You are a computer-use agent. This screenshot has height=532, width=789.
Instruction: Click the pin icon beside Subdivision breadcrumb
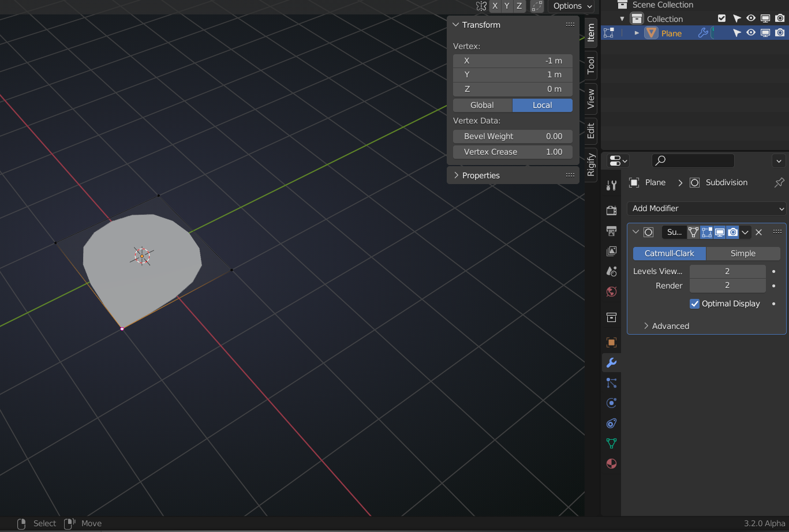click(x=779, y=182)
